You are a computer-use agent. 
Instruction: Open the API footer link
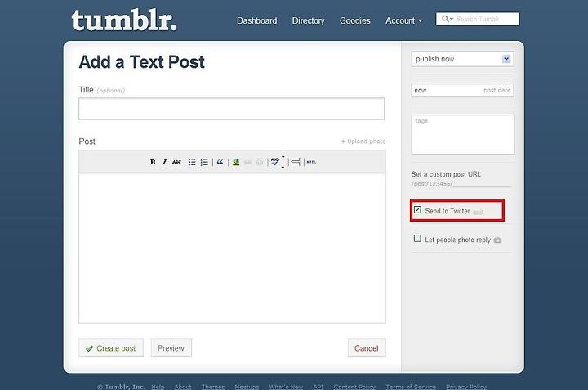[318, 386]
